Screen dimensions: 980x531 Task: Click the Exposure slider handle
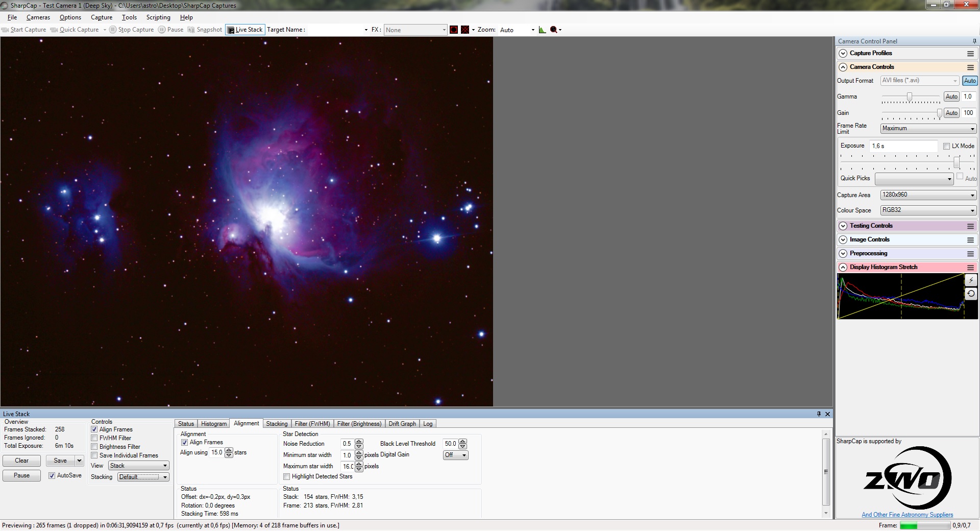(x=957, y=163)
